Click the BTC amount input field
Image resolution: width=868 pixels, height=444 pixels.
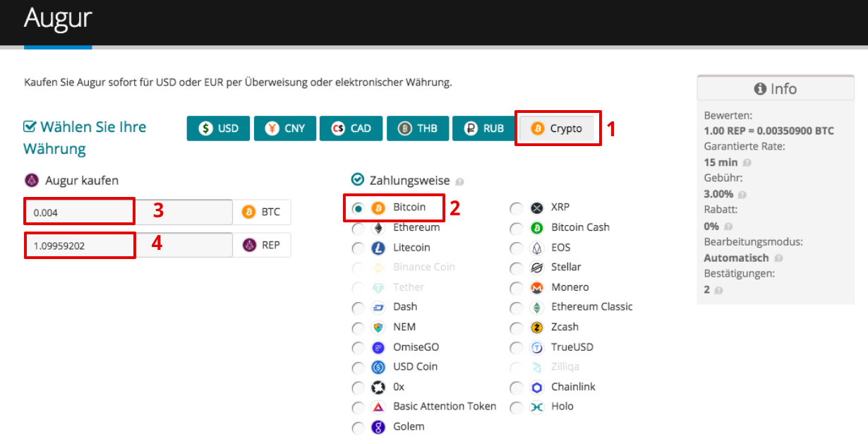click(128, 212)
